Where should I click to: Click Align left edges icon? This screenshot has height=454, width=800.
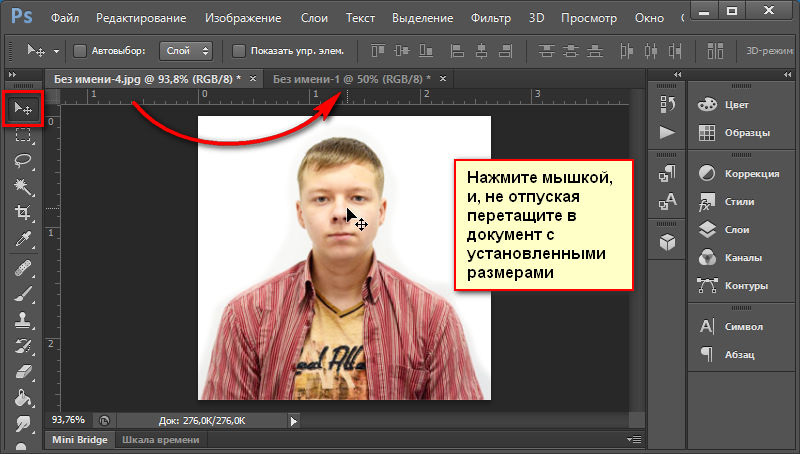(457, 51)
